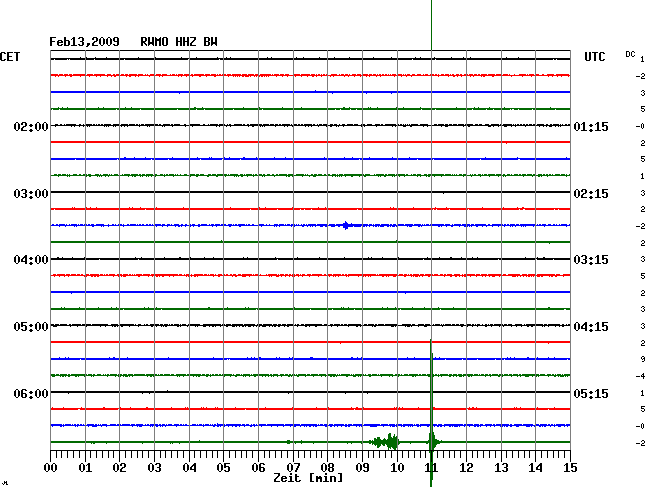Select the DC column header
The width and height of the screenshot is (650, 494).
[x=630, y=54]
